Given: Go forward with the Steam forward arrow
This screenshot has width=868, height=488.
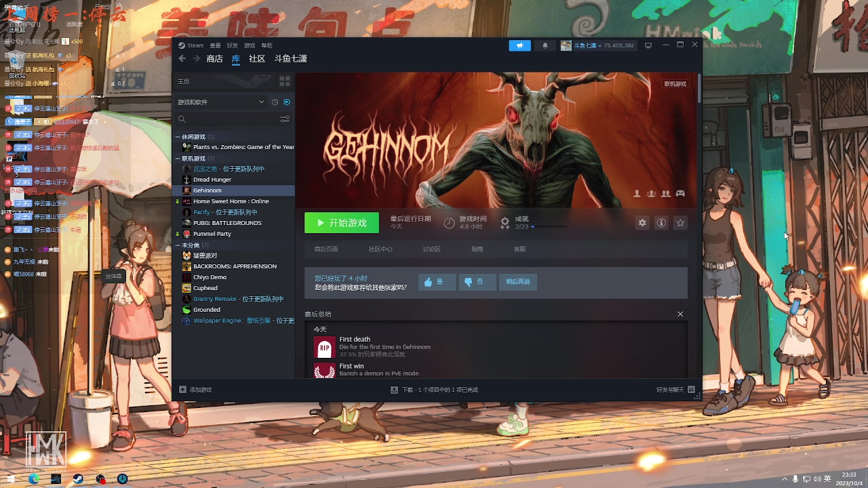Looking at the screenshot, I should (x=197, y=59).
